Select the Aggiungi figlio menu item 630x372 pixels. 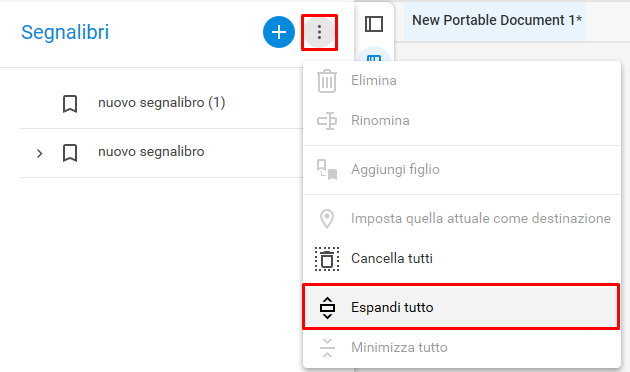pos(461,169)
